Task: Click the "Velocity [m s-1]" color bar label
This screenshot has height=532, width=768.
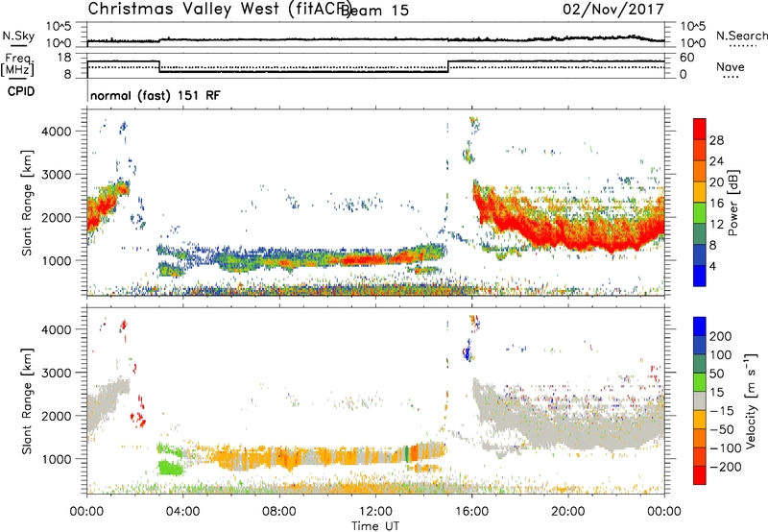Action: (x=751, y=400)
